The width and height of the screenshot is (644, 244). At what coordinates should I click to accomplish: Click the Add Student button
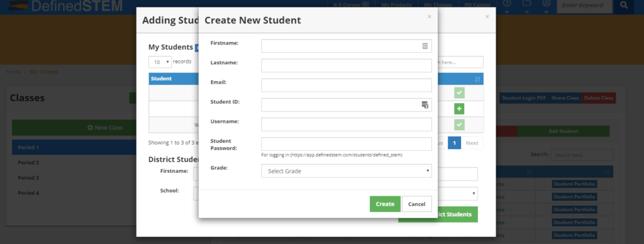pyautogui.click(x=563, y=131)
